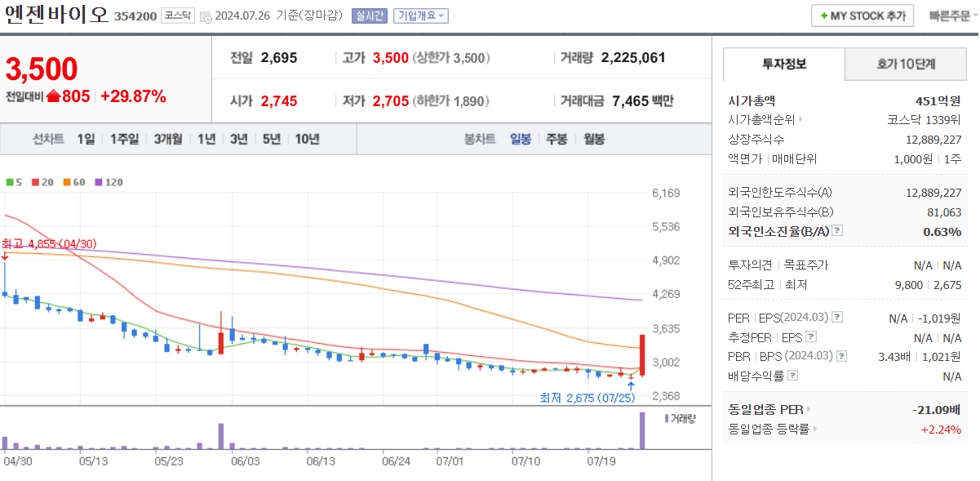Click the stock code 354200
980x481 pixels.
[135, 16]
